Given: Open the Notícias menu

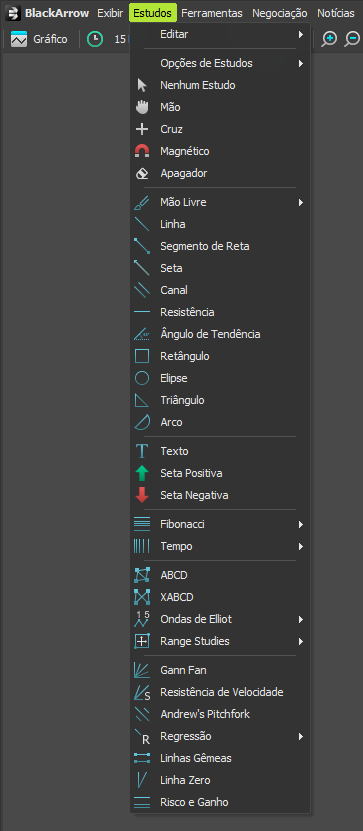Looking at the screenshot, I should point(336,13).
